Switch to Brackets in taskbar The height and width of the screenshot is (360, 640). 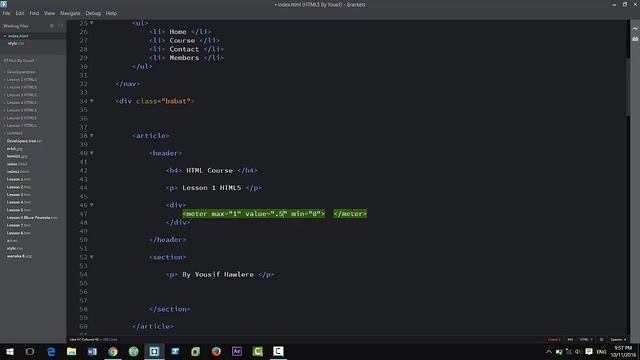154,351
